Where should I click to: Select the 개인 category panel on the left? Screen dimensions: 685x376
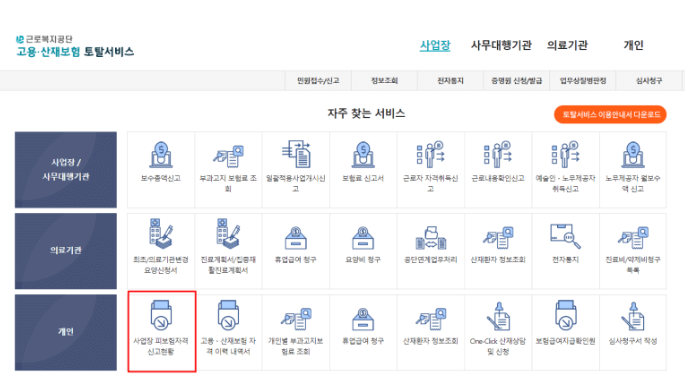click(x=66, y=332)
